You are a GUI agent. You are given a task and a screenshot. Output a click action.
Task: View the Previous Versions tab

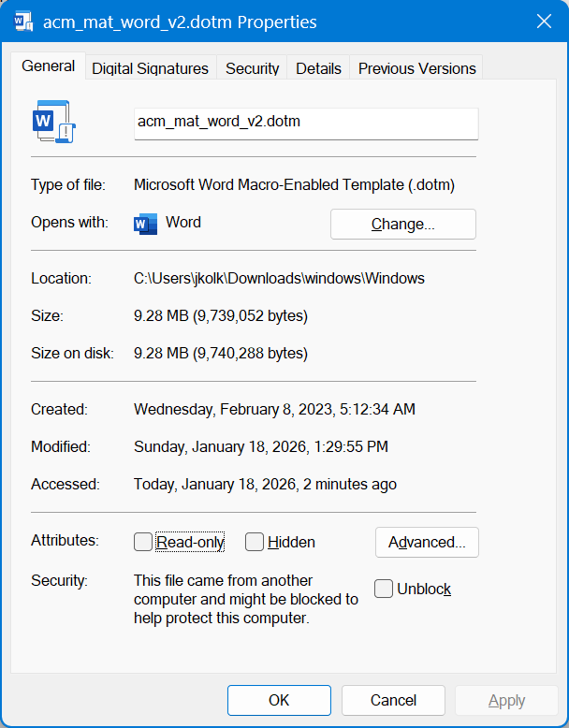pyautogui.click(x=416, y=68)
